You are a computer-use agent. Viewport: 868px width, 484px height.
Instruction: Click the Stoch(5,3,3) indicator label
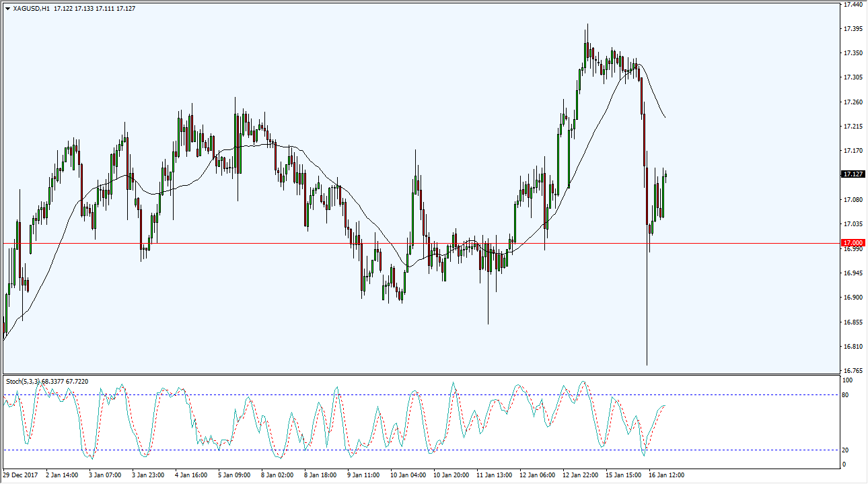[23, 382]
